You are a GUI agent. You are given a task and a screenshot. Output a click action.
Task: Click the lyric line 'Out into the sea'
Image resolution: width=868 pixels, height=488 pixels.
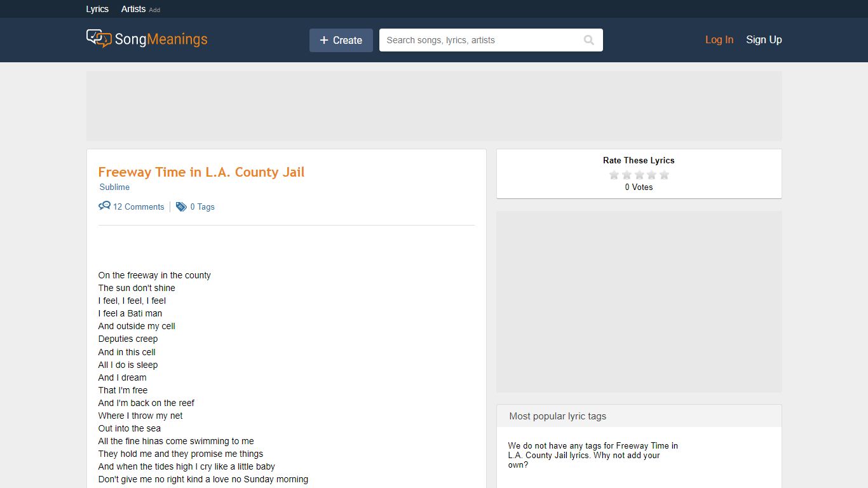point(130,428)
